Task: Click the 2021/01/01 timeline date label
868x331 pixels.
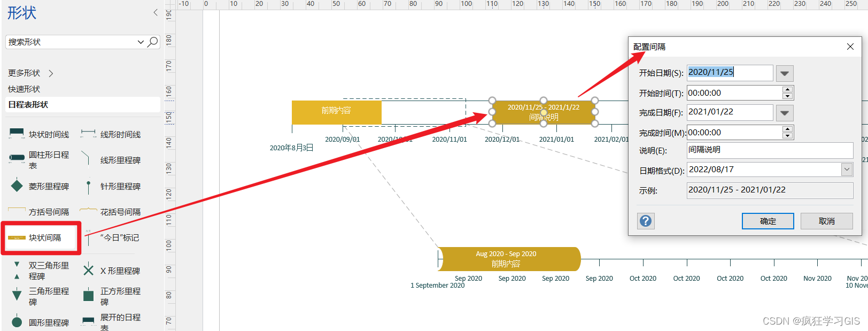Action: (x=556, y=140)
